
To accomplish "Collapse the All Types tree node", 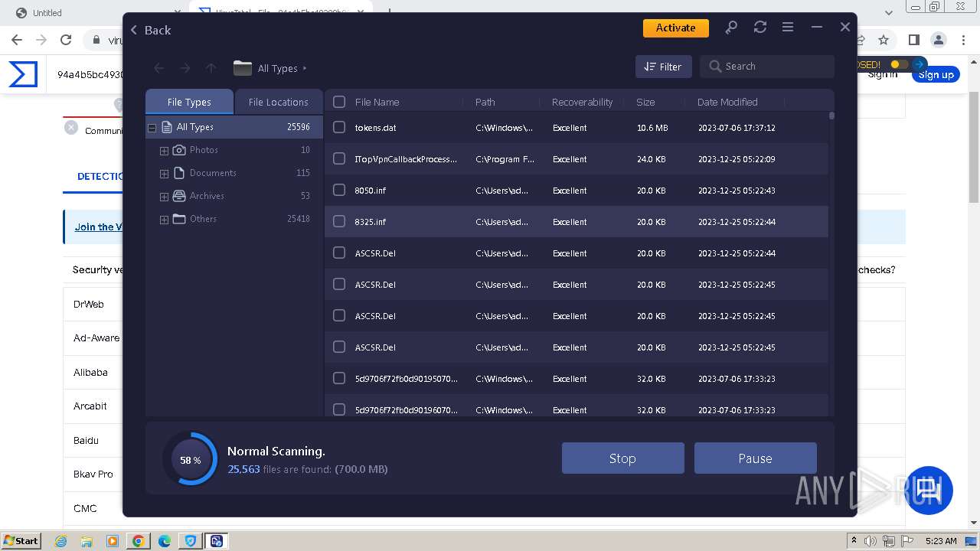I will click(x=152, y=128).
